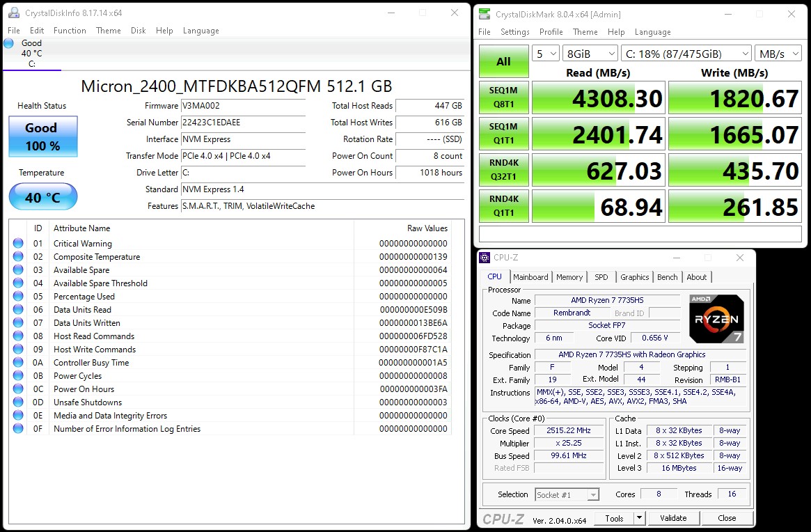Click the status orb beside Composite Temperature

(x=18, y=257)
